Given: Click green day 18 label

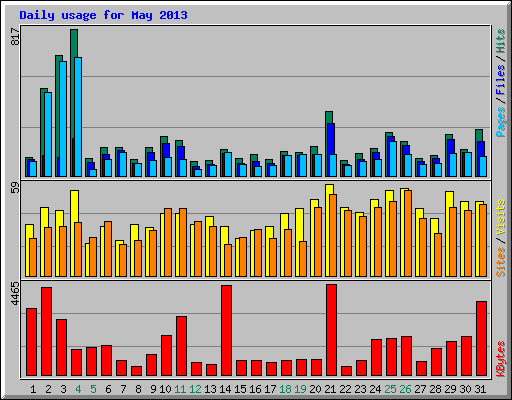Looking at the screenshot, I should pyautogui.click(x=285, y=389).
